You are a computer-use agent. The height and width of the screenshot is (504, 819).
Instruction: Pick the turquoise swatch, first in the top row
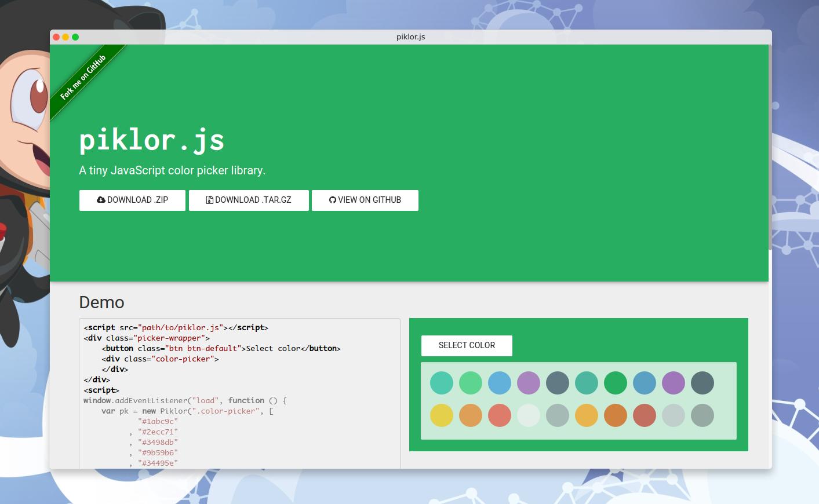point(442,383)
